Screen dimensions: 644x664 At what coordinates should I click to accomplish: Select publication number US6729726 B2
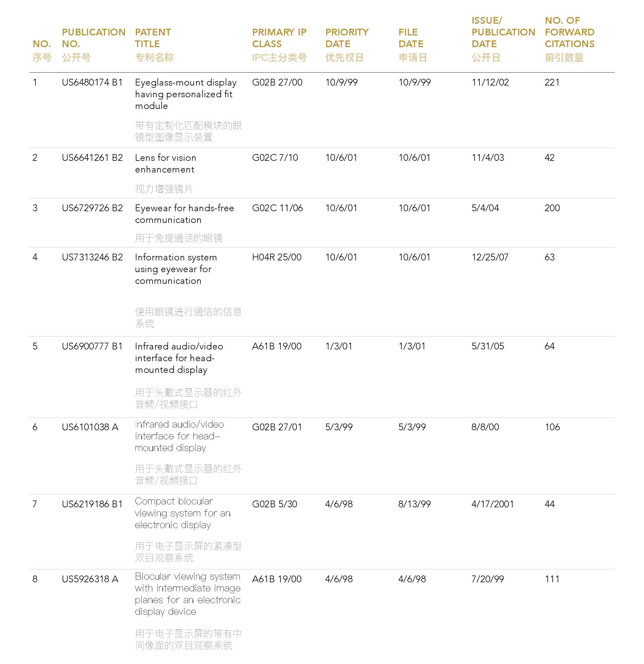coord(92,208)
